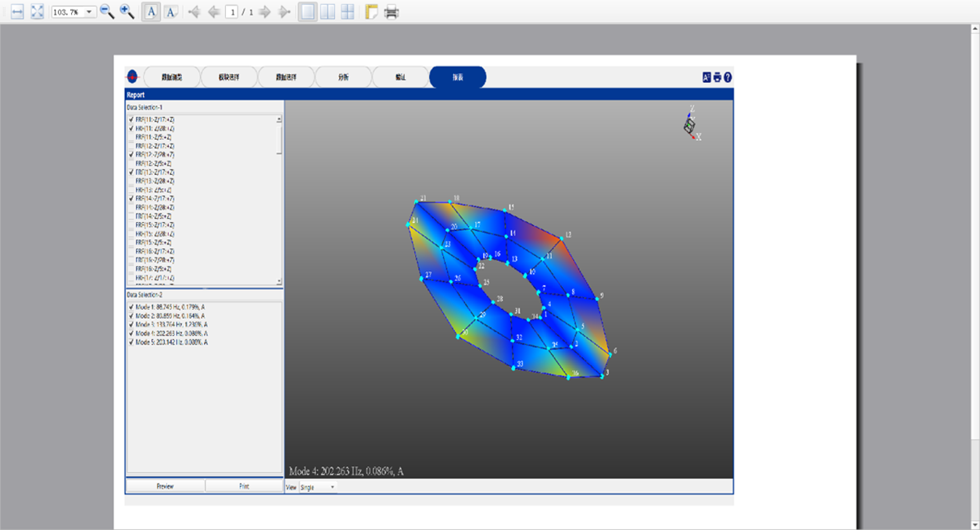Zoom out with the minus magnifier
Image resolution: width=980 pixels, height=530 pixels.
point(107,12)
